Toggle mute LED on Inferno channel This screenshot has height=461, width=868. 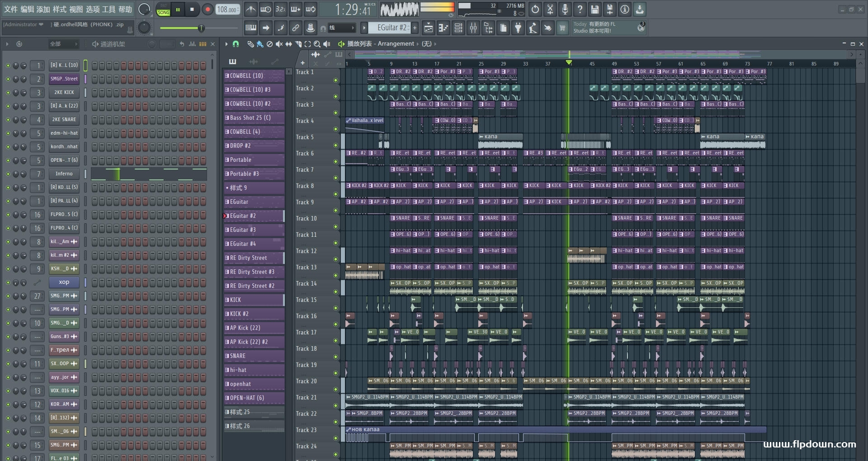[8, 174]
